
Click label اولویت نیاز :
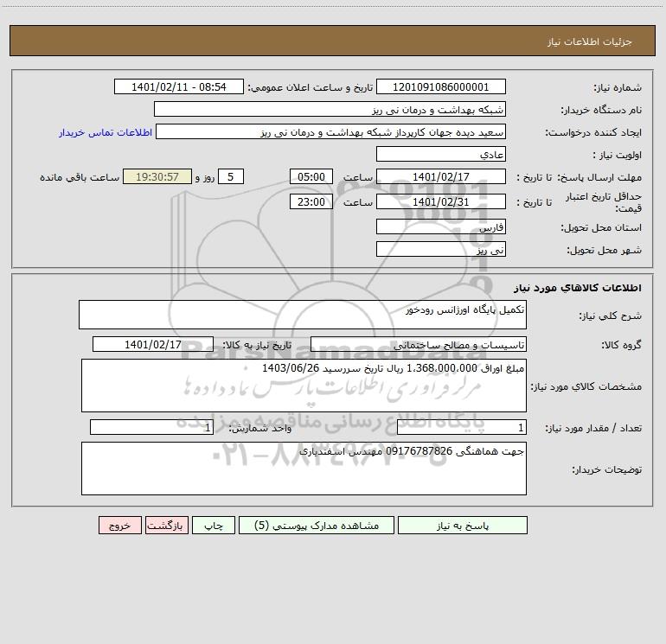(x=618, y=156)
